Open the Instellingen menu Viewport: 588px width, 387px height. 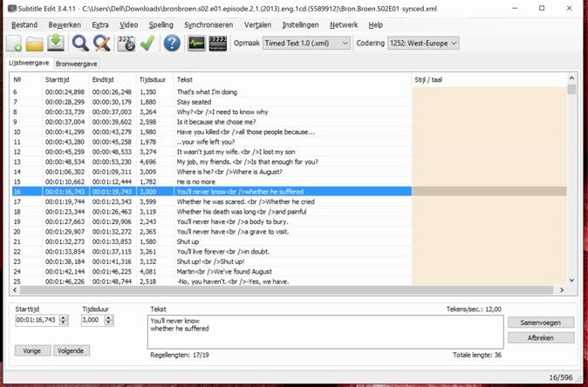coord(300,25)
